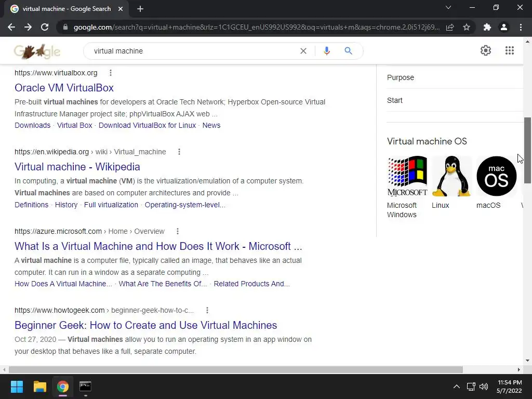Screen dimensions: 532x399
Task: Open the network status tray icon
Action: click(471, 387)
